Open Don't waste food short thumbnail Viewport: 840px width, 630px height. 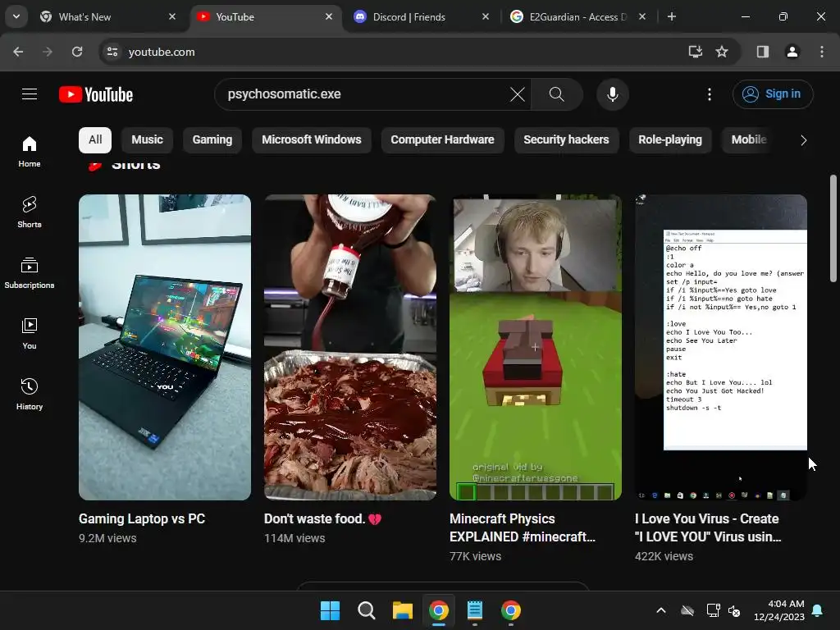click(x=350, y=347)
